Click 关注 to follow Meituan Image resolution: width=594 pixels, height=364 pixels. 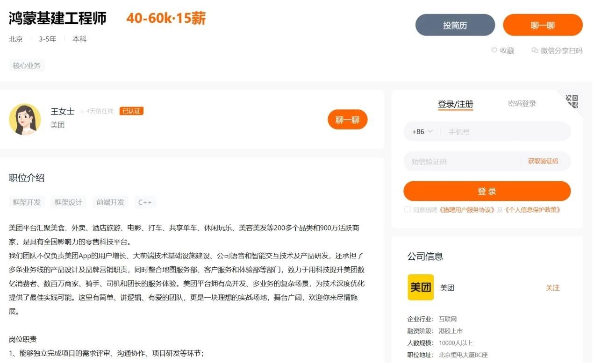553,288
